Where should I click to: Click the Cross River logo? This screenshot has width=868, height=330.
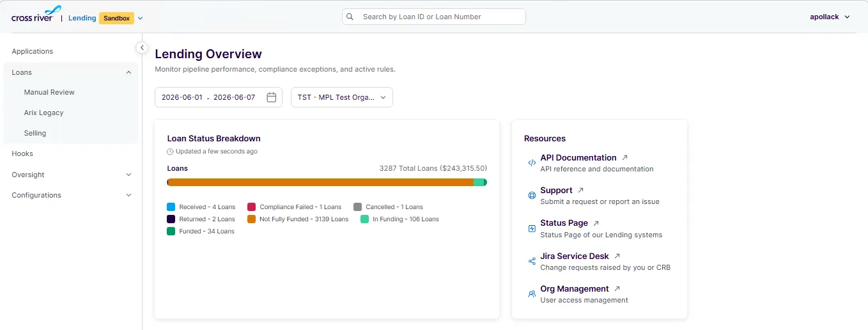coord(36,14)
